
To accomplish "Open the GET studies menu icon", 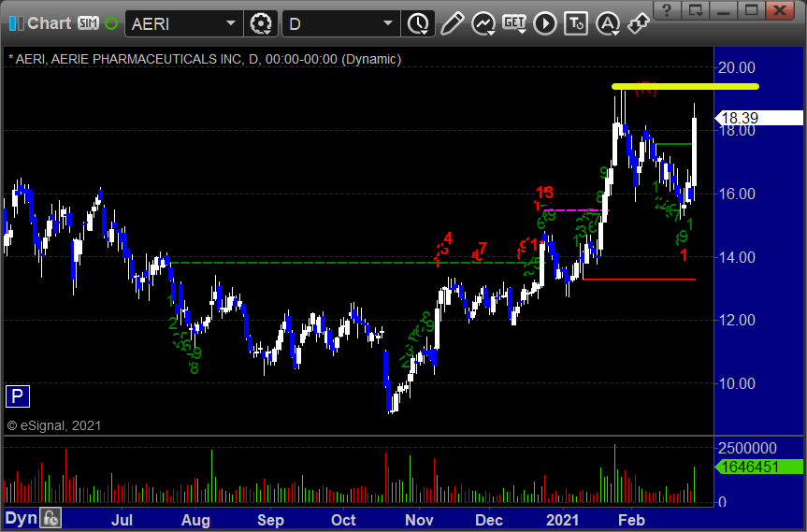I will point(514,23).
